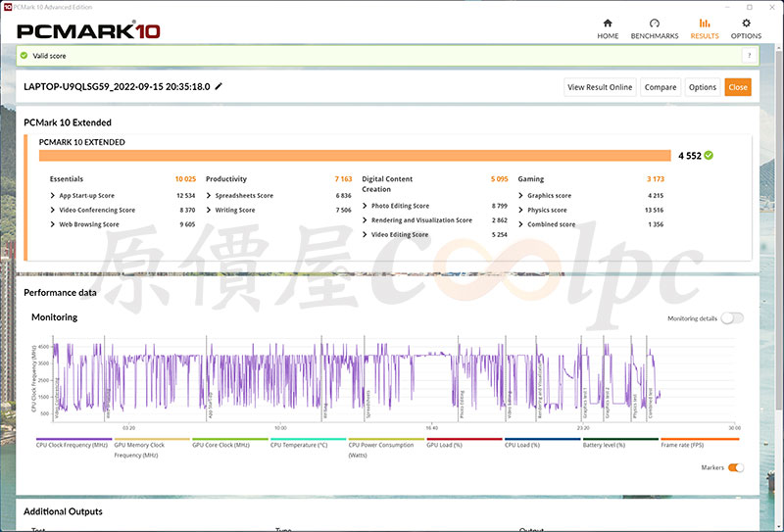Click the Productivity score 7 163
Screen dimensions: 784x532
point(344,179)
